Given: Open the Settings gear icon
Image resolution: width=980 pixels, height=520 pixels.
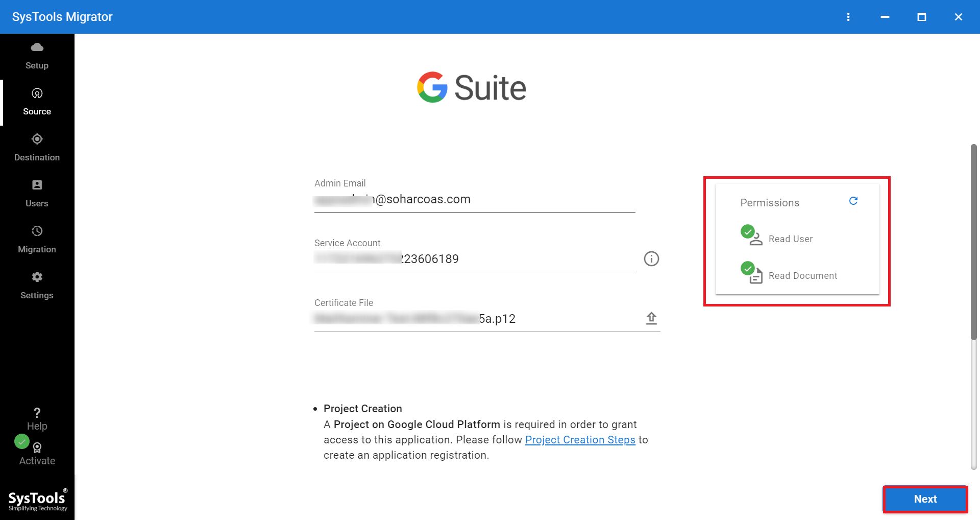Looking at the screenshot, I should point(36,277).
